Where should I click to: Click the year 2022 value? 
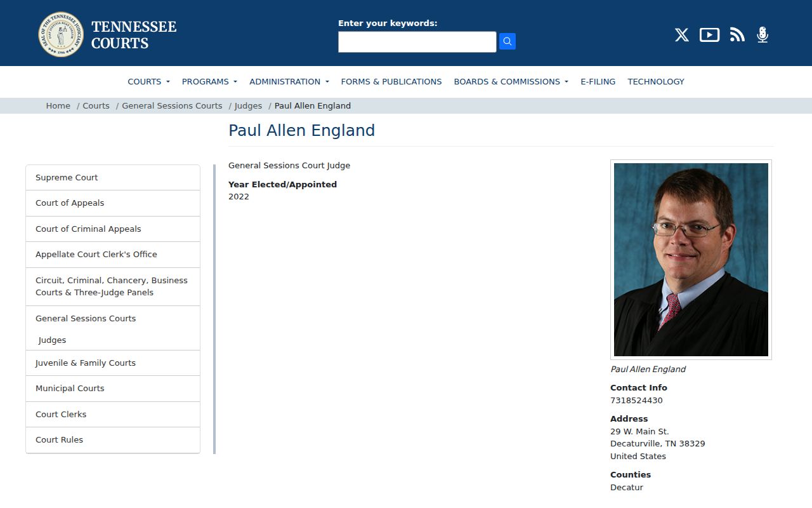(239, 197)
